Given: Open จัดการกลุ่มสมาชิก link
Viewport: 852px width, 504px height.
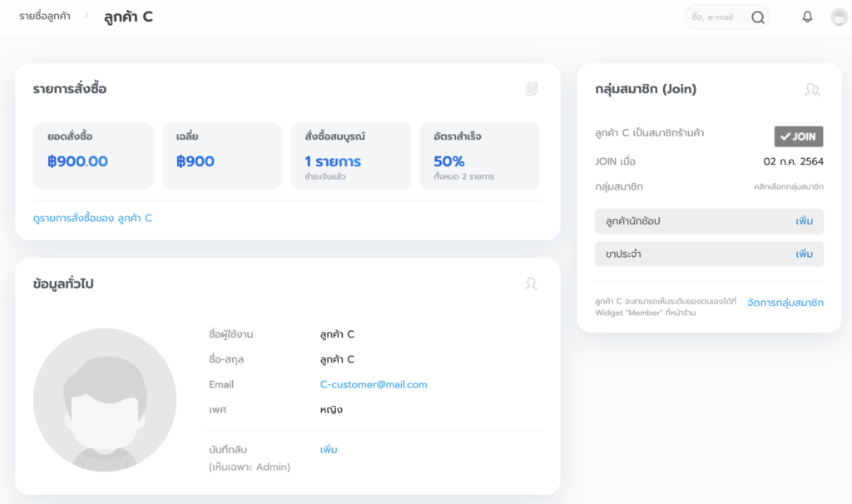Looking at the screenshot, I should pos(785,303).
